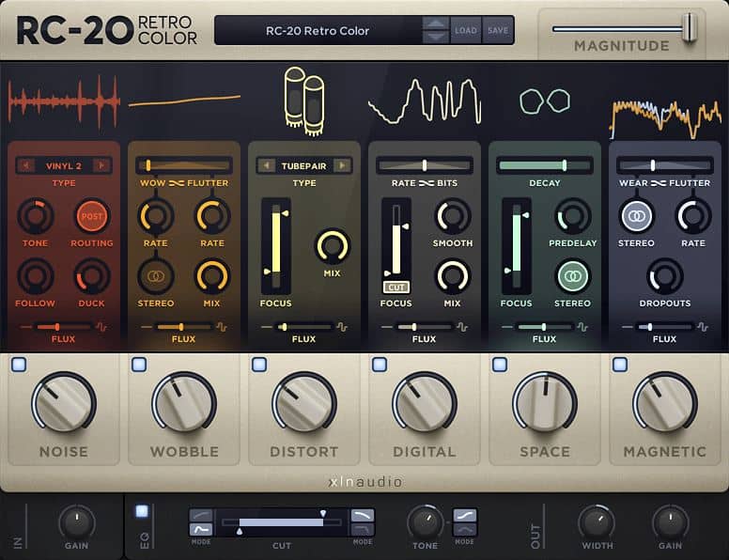This screenshot has height=560, width=729.
Task: Click the large DIGITAL amount knob
Action: 425,403
